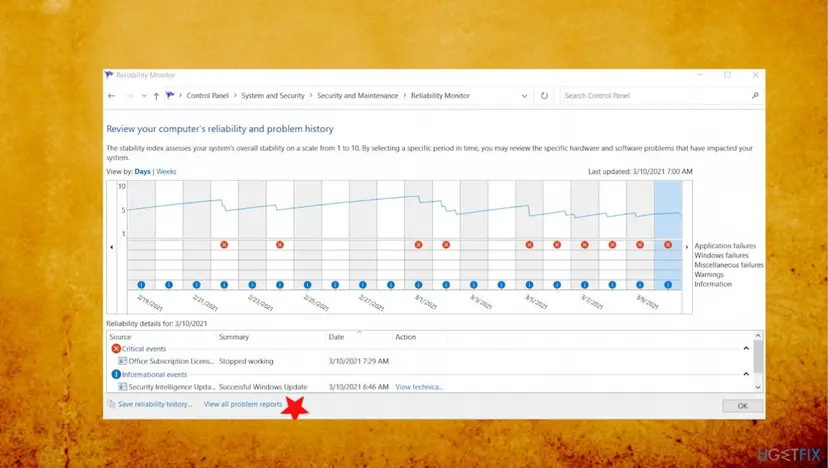
Task: Collapse the Informational events group
Action: tap(746, 374)
